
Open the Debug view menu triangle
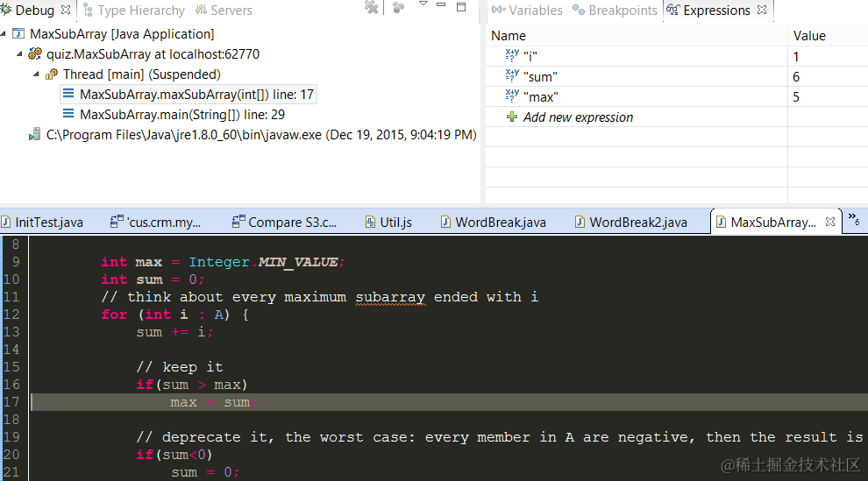tap(423, 4)
